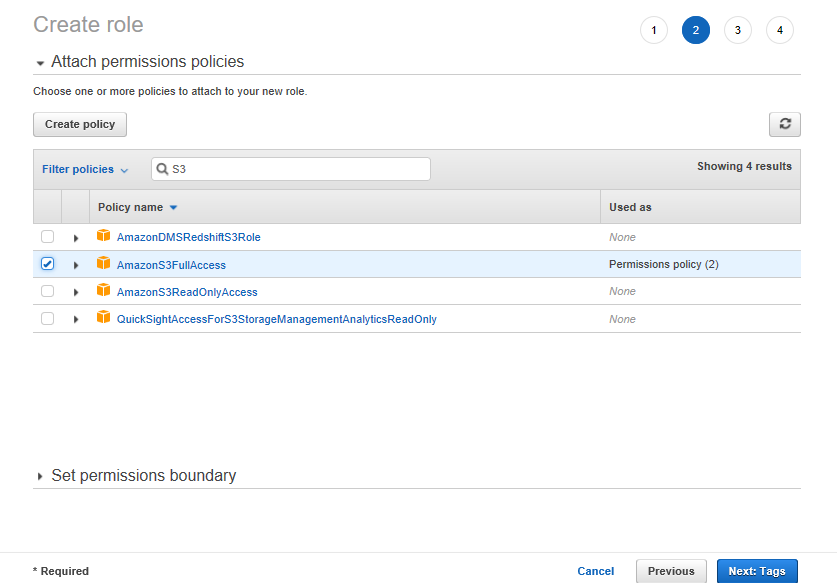Click the AmazonS3ReadOnlyAccess policy box icon
Screen dimensions: 837x583
coord(104,290)
